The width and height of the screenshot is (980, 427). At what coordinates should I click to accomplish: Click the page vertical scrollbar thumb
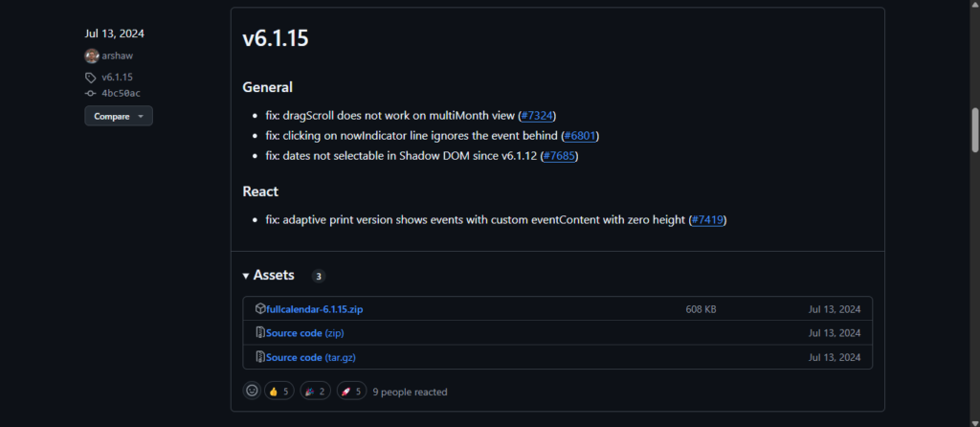pyautogui.click(x=975, y=129)
